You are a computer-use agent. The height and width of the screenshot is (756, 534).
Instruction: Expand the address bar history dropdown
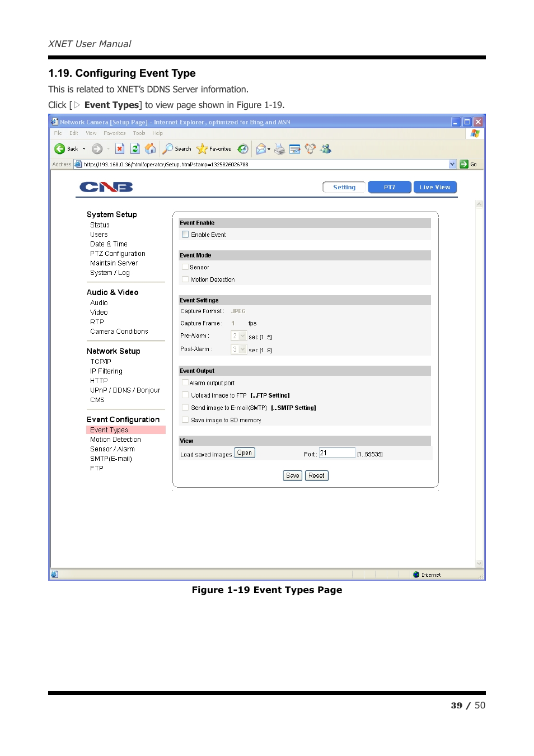coord(453,164)
